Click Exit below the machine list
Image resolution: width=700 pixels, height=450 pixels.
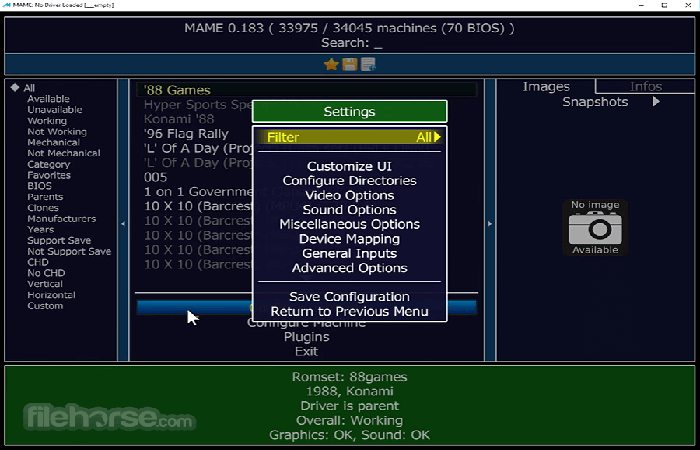pyautogui.click(x=307, y=351)
